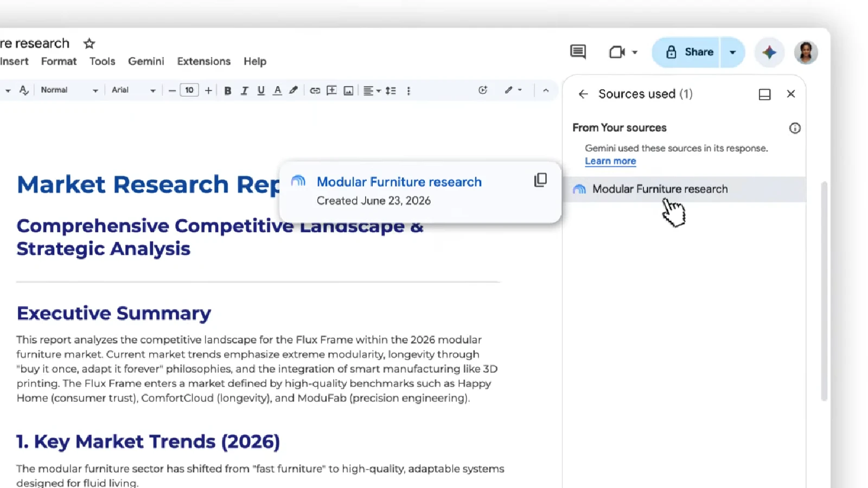Open the Gemini menu
The image size is (868, 488).
click(x=146, y=61)
